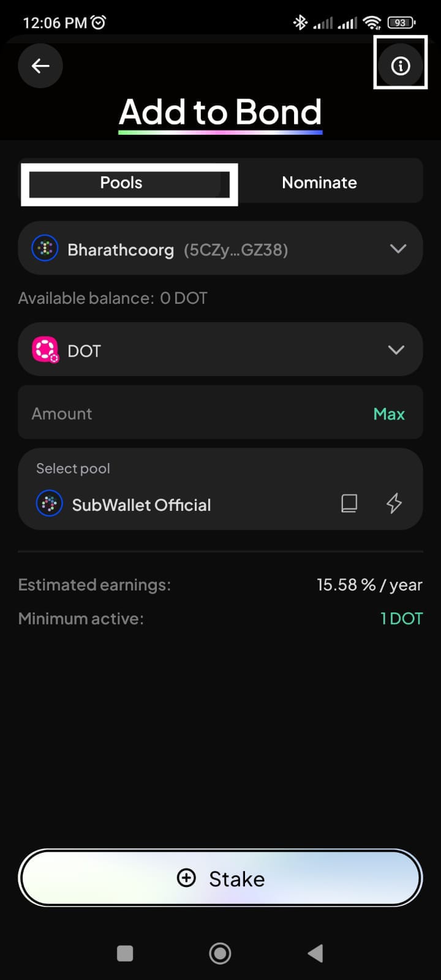This screenshot has height=980, width=441.
Task: Expand the Bharathcoorg account dropdown chevron
Action: (398, 249)
